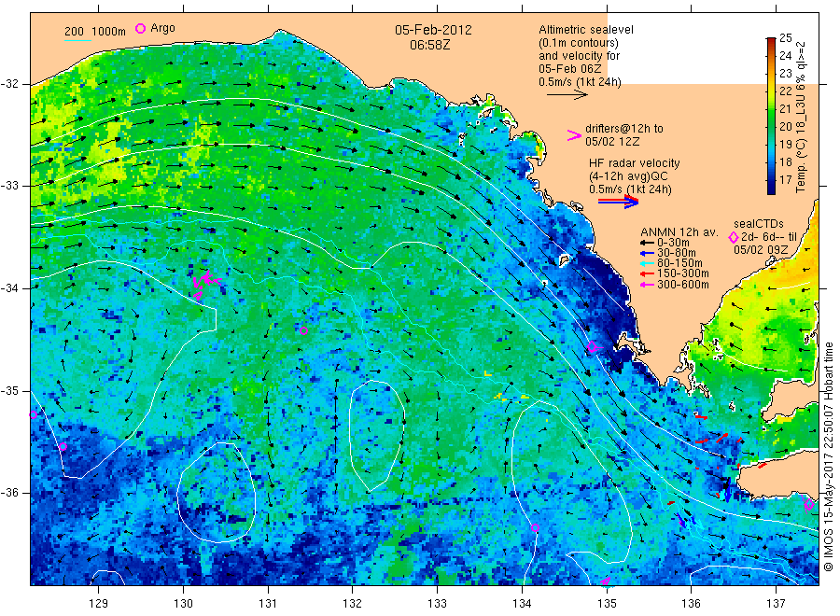
Task: Click the black altimetric velocity scale arrow
Action: tap(567, 95)
